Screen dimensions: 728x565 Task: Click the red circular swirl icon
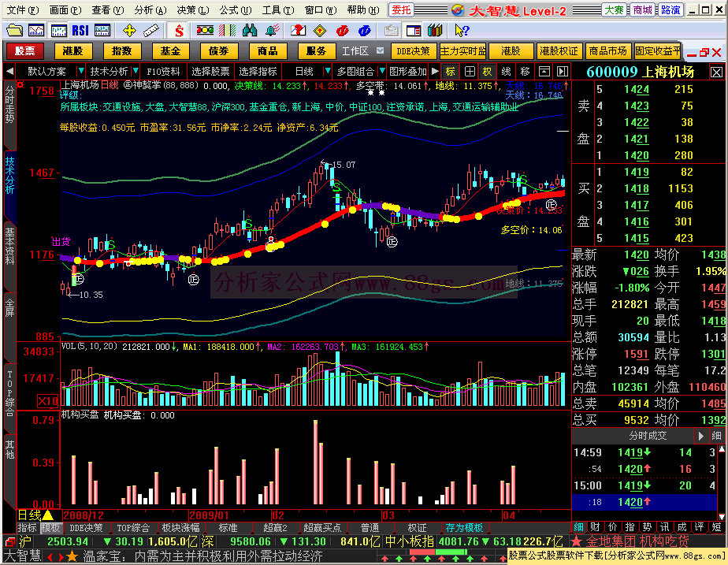(342, 31)
